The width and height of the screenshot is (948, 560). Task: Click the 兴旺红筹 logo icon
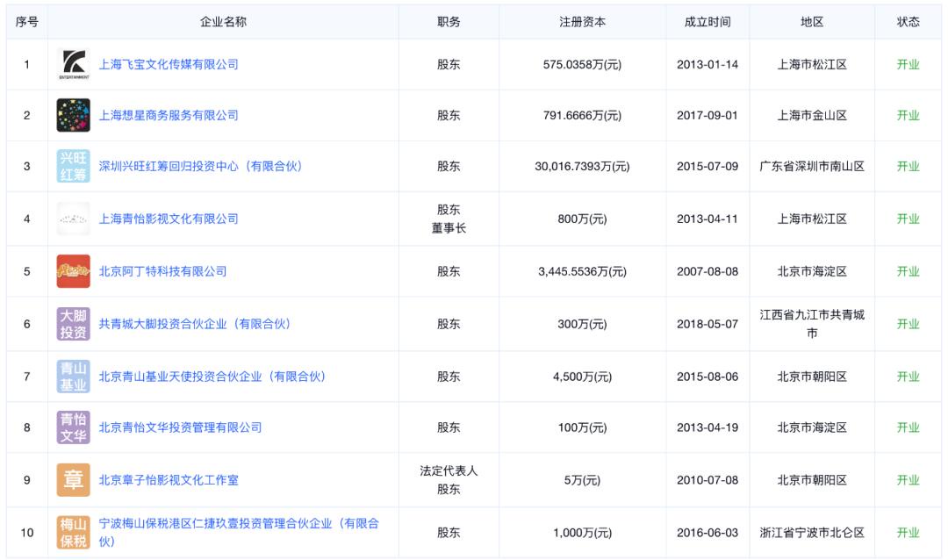(73, 166)
